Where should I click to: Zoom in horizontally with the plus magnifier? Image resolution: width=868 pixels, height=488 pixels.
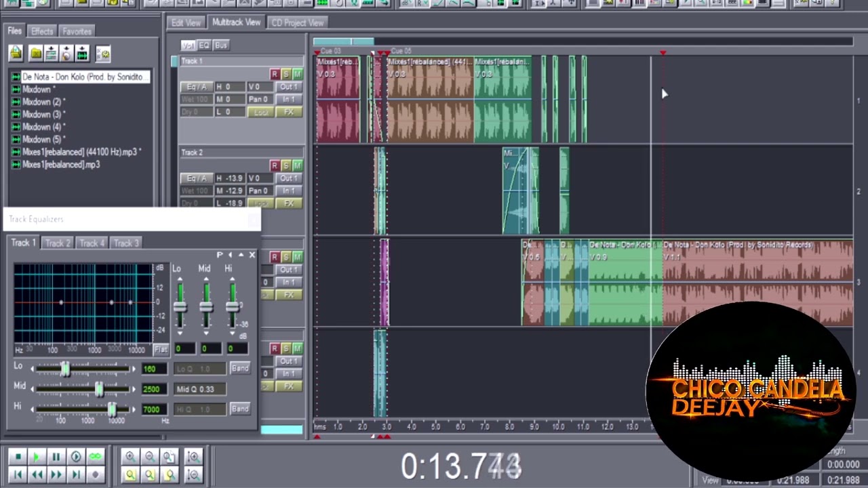click(x=130, y=457)
